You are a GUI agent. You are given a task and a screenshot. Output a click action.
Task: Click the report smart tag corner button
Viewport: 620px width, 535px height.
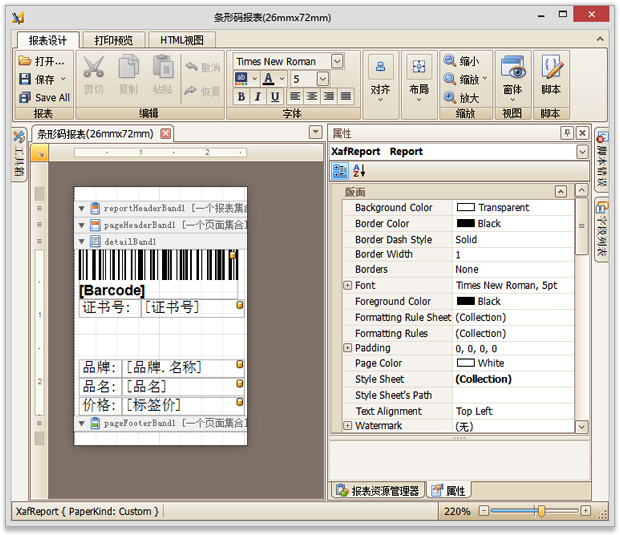click(40, 153)
